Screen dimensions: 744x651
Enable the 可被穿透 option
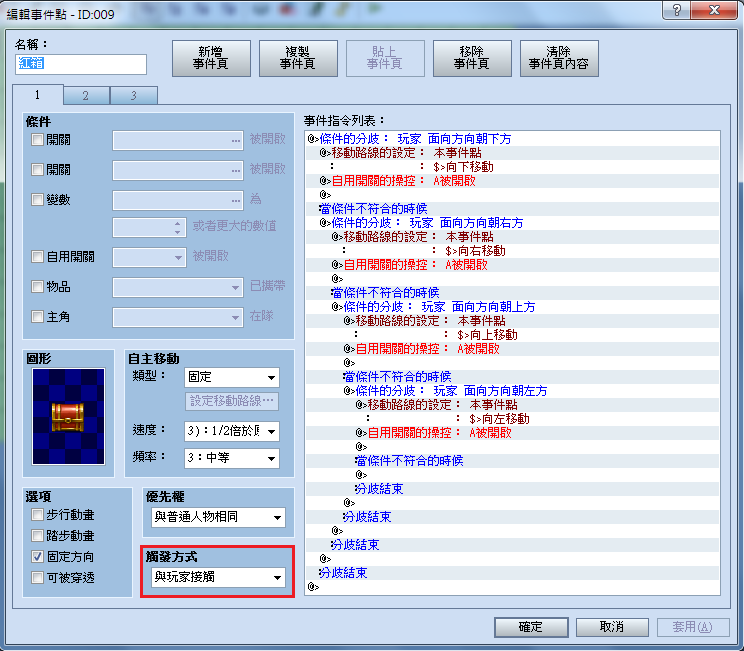[x=37, y=577]
